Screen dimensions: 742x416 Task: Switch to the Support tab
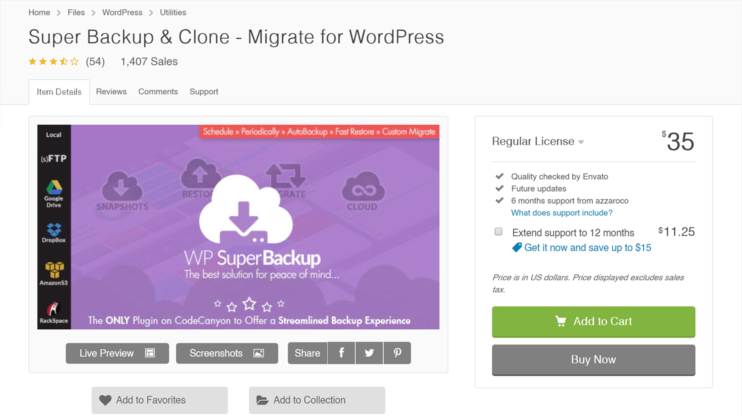(204, 91)
